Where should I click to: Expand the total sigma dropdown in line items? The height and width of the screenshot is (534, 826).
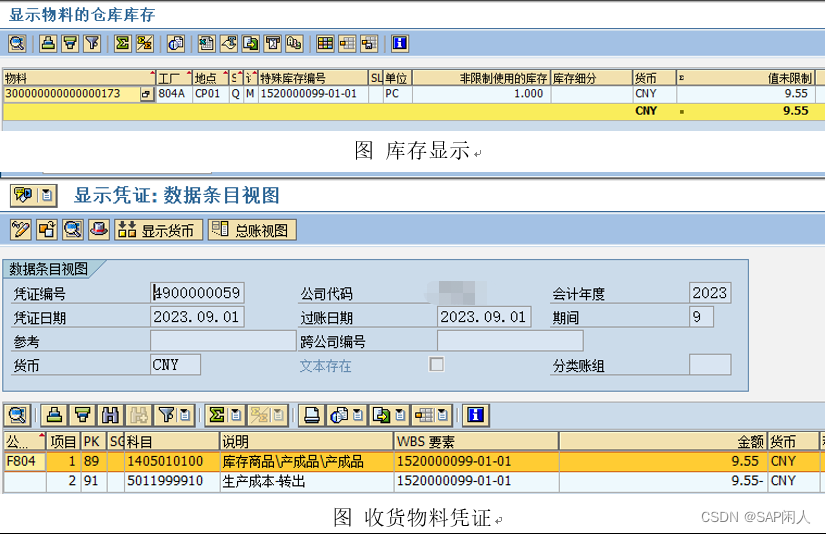click(237, 416)
